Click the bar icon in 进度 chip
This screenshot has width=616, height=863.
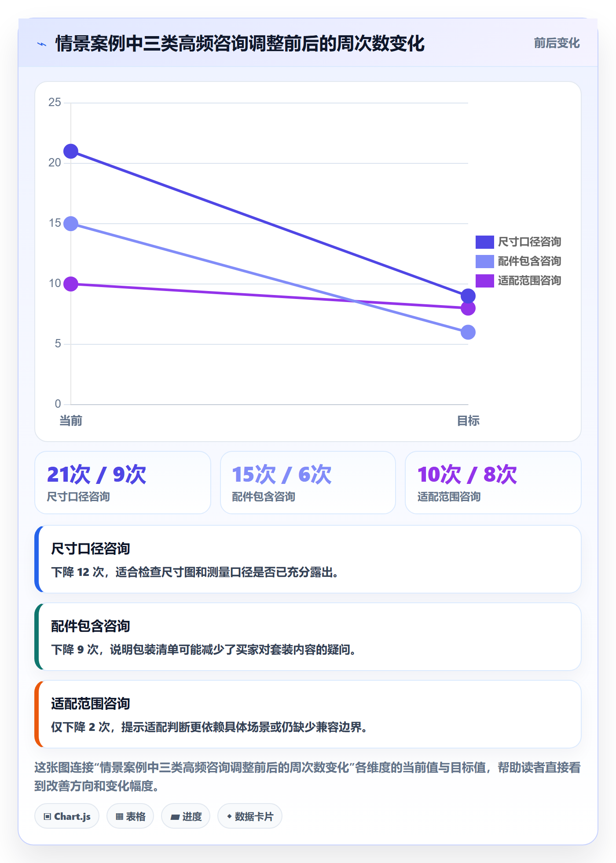(x=175, y=817)
